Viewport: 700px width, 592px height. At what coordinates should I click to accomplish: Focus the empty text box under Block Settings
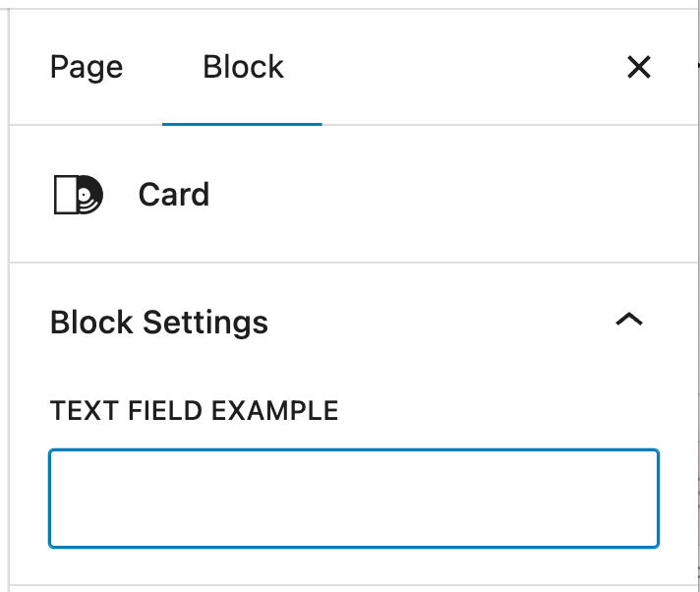point(353,499)
